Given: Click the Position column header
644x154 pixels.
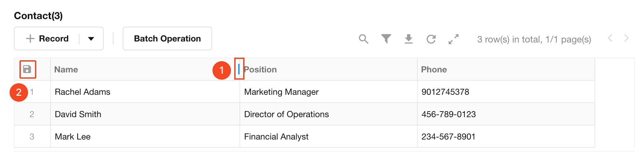Looking at the screenshot, I should tap(261, 69).
